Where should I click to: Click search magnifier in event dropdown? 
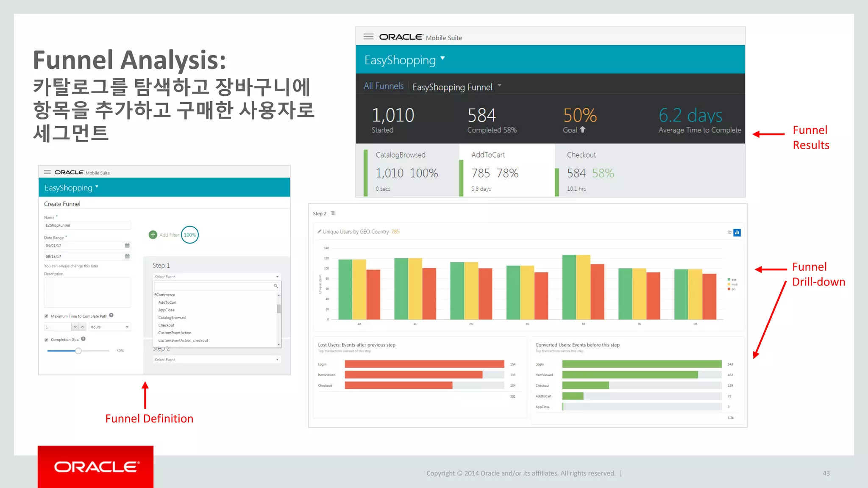pyautogui.click(x=276, y=286)
